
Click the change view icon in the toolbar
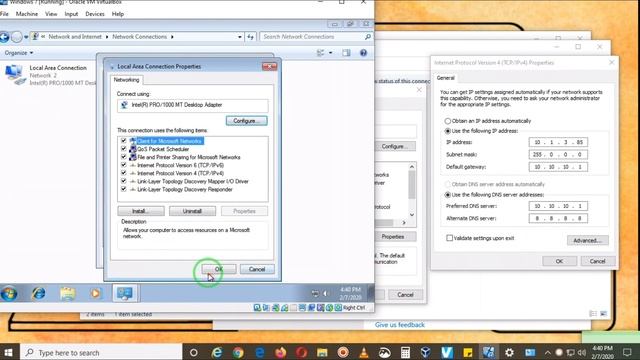point(321,53)
